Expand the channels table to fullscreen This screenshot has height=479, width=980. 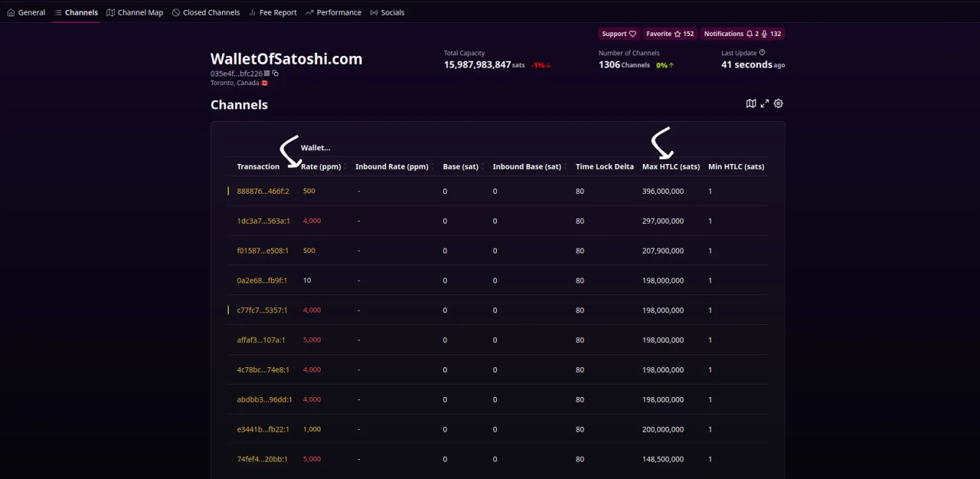click(764, 103)
